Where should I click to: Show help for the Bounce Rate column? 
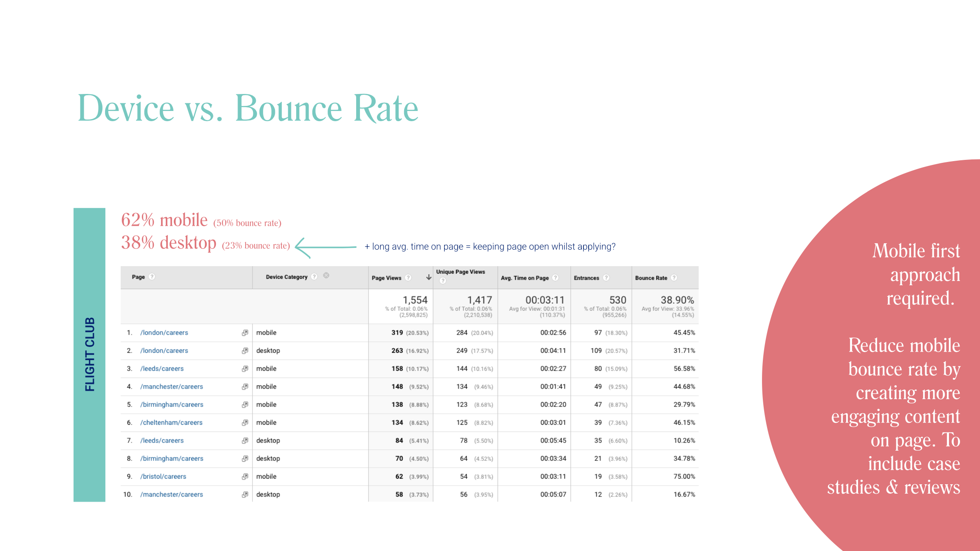point(674,278)
